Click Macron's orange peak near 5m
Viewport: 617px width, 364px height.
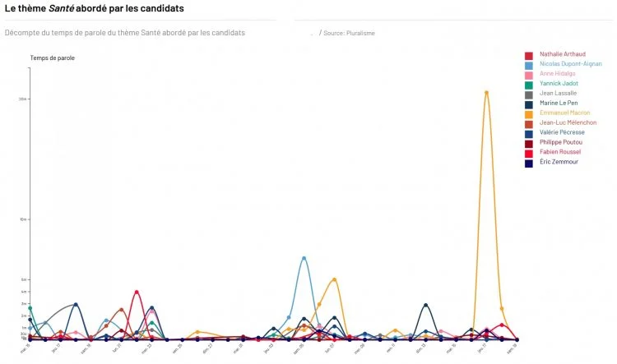click(334, 279)
